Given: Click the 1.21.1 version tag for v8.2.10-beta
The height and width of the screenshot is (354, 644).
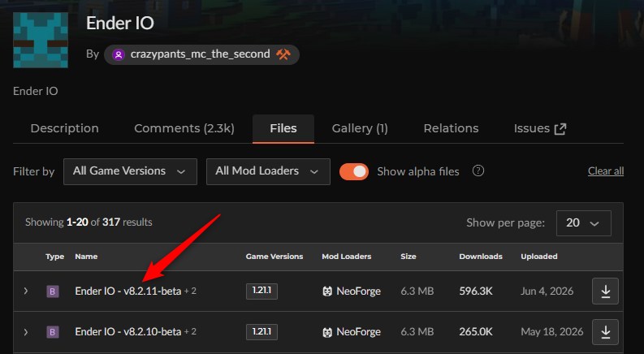Looking at the screenshot, I should (x=262, y=332).
